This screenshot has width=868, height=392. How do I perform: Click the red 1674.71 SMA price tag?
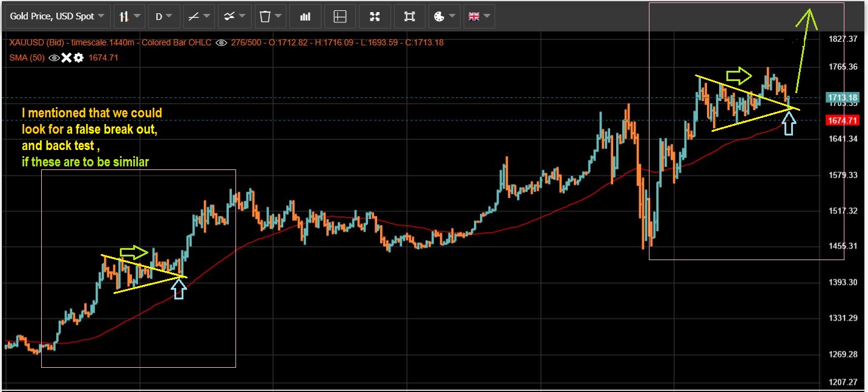point(842,120)
